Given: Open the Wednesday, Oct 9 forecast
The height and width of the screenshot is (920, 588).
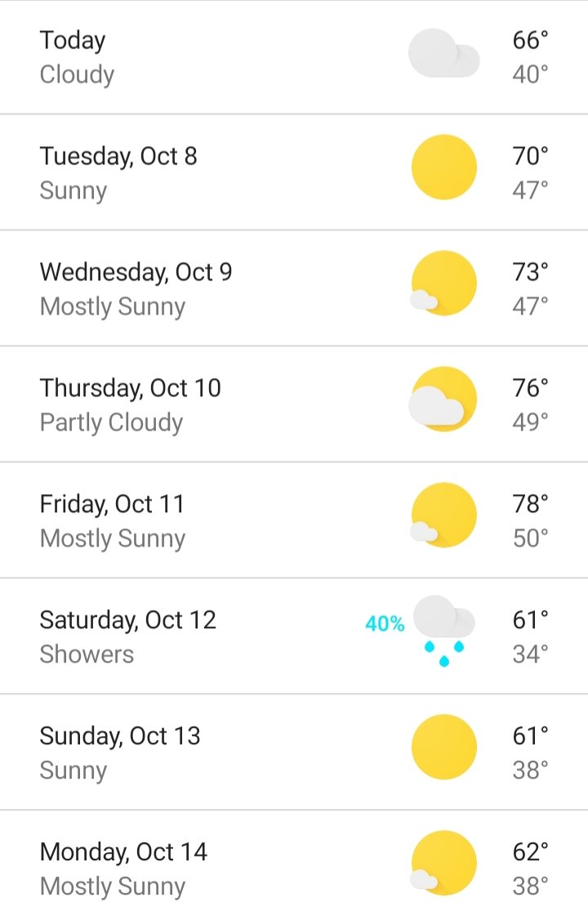Looking at the screenshot, I should click(x=294, y=288).
